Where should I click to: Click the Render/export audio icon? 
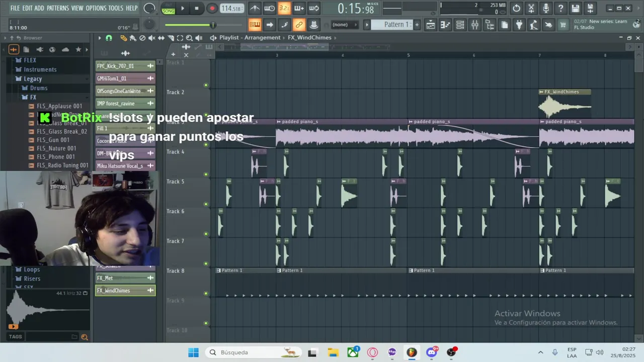(x=590, y=8)
